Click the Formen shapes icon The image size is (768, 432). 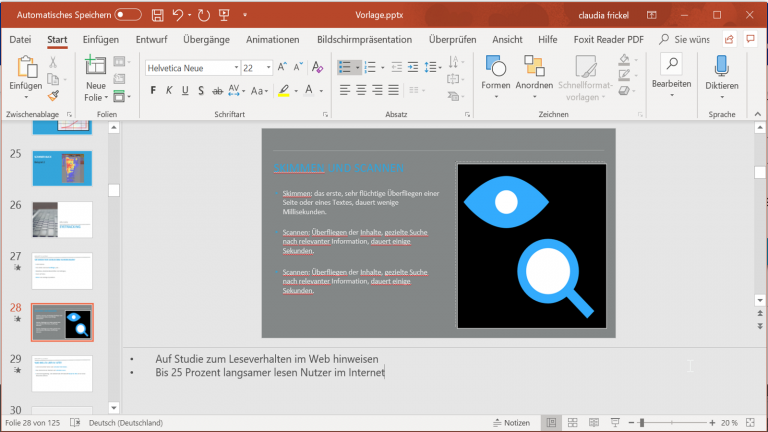tap(495, 66)
